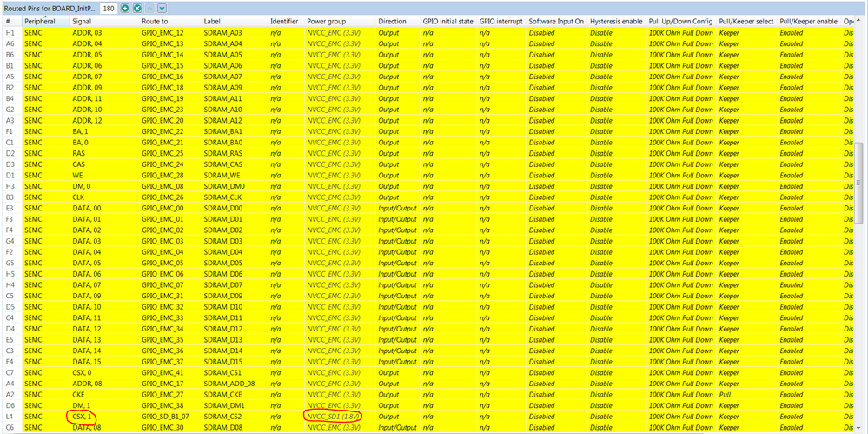Select the pin number cell 'H1'
868x434 pixels.
pyautogui.click(x=10, y=33)
